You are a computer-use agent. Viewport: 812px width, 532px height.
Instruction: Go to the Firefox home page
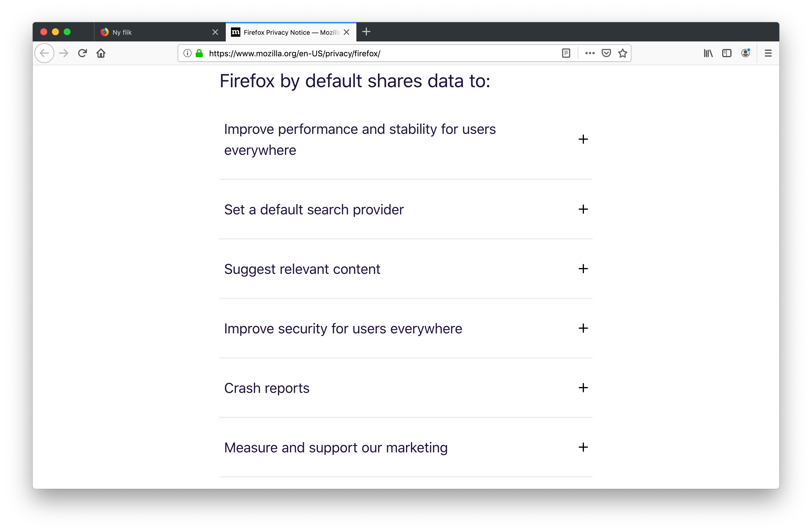(101, 53)
